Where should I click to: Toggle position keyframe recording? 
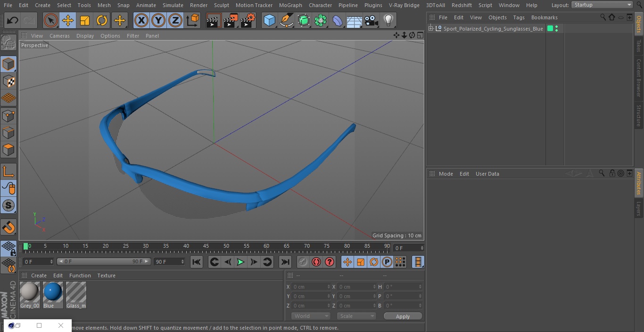click(347, 262)
